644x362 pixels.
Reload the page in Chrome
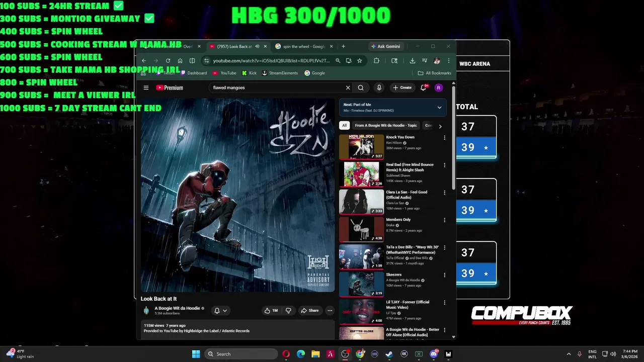click(168, 61)
